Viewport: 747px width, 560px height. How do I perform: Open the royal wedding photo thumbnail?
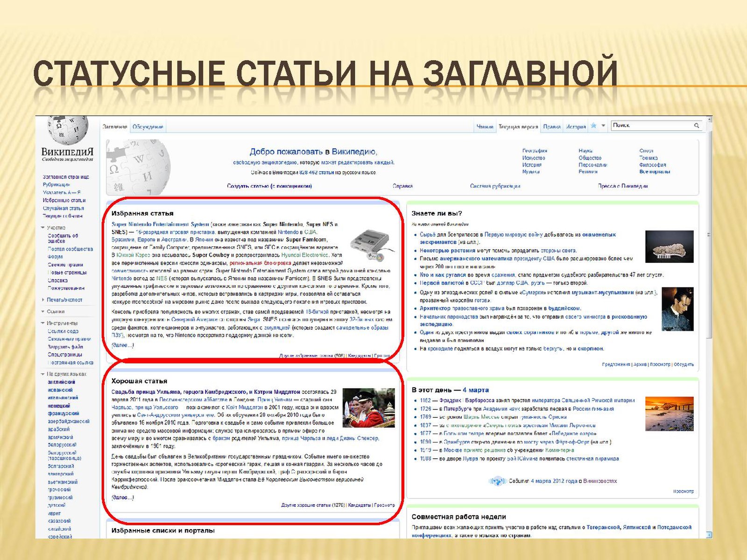tap(369, 408)
